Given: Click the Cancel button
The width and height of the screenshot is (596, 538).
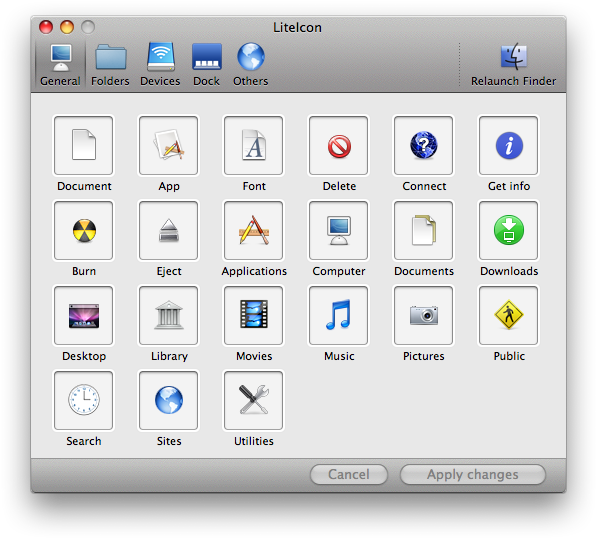Looking at the screenshot, I should tap(349, 475).
